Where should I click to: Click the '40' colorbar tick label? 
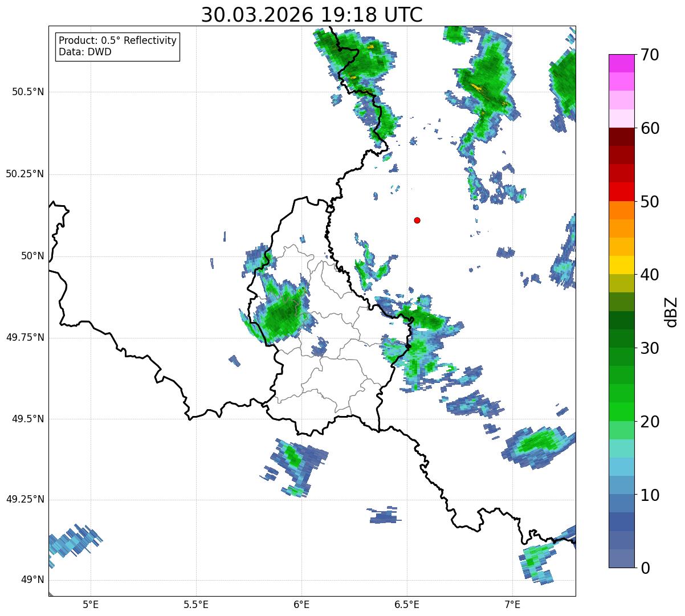(649, 275)
